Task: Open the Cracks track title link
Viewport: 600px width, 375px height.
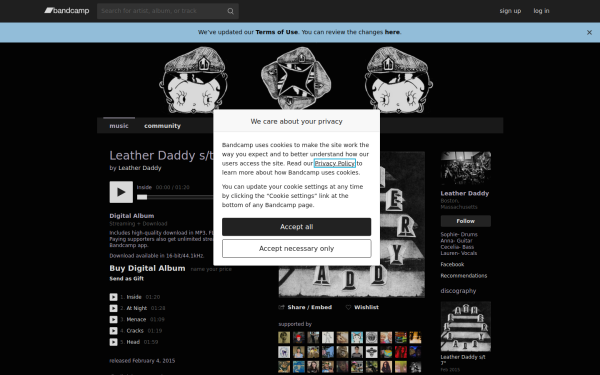Action: (x=135, y=331)
